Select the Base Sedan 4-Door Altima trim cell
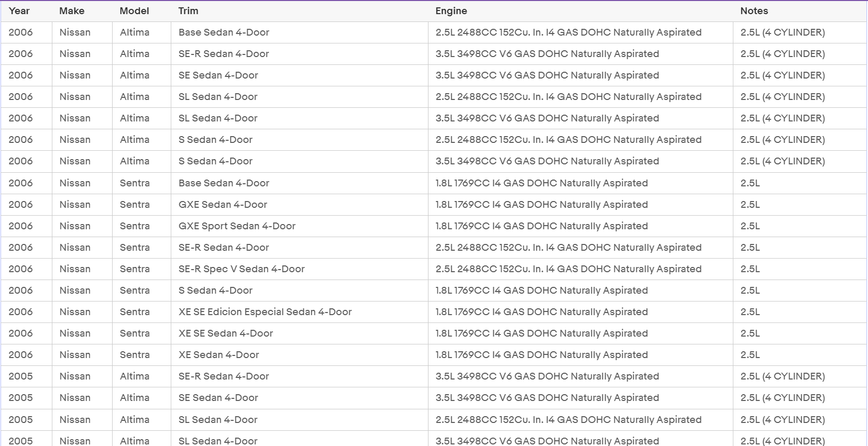Screen dimensions: 868x446 (299, 32)
